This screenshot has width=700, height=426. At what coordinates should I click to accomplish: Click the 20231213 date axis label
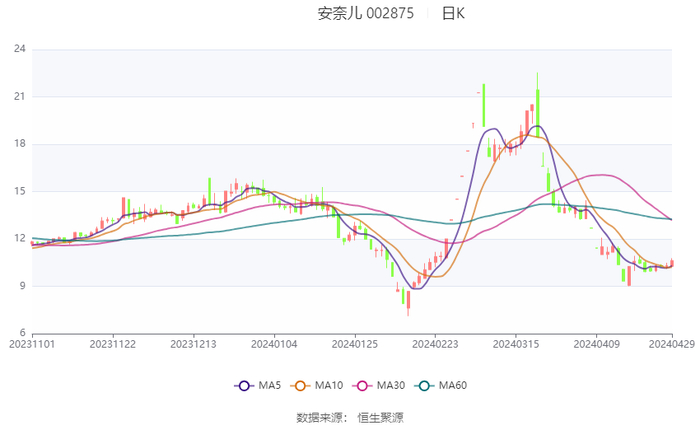point(193,344)
